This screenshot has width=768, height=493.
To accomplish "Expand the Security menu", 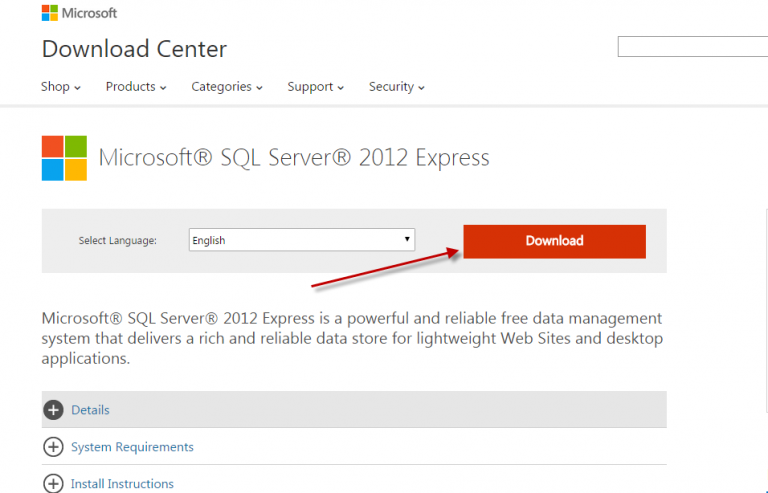I will [x=396, y=87].
